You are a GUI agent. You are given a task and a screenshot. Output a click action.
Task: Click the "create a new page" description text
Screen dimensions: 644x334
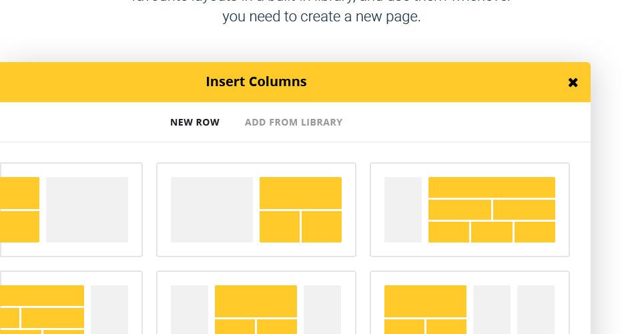pos(321,17)
